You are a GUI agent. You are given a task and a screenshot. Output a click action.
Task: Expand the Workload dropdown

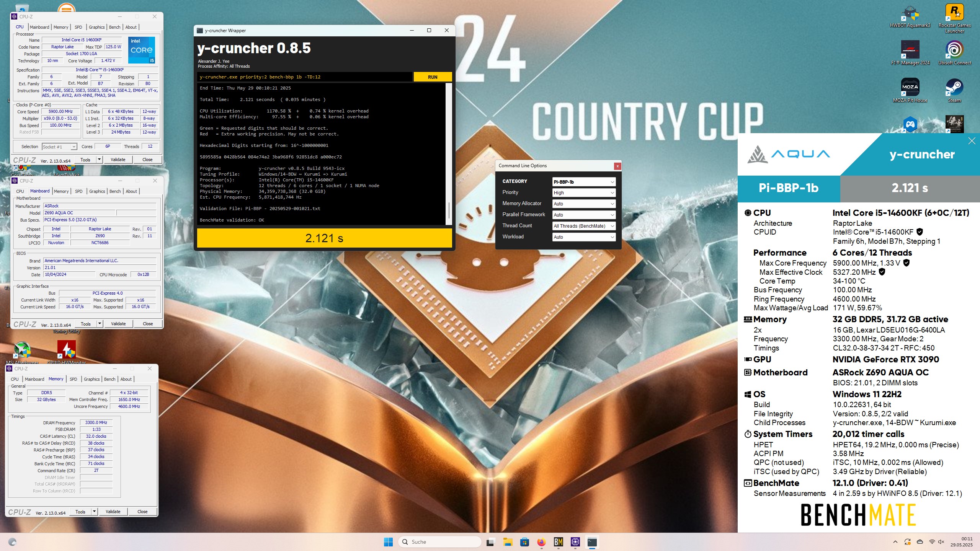pos(584,237)
